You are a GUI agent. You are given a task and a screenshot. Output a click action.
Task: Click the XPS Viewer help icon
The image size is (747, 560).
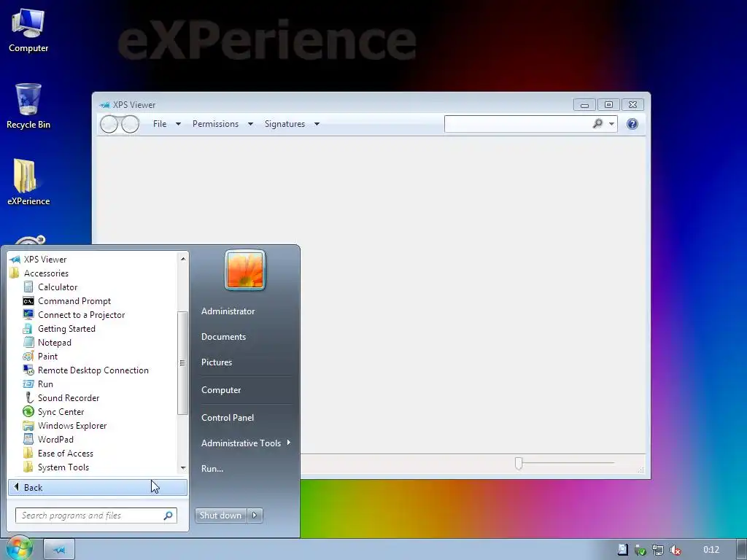coord(632,124)
